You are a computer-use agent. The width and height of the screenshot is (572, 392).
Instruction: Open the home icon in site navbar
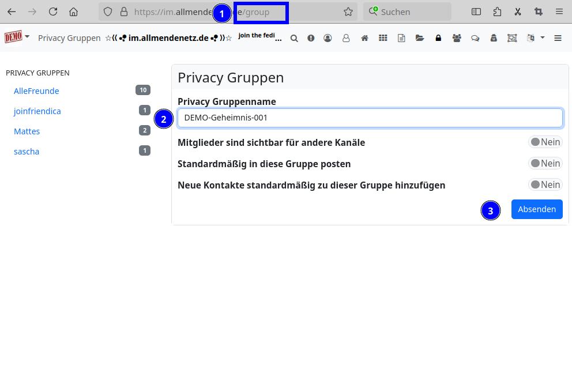click(364, 38)
